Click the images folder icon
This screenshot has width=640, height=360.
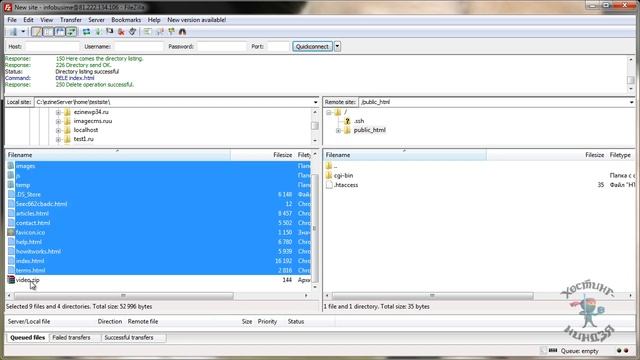[11, 166]
